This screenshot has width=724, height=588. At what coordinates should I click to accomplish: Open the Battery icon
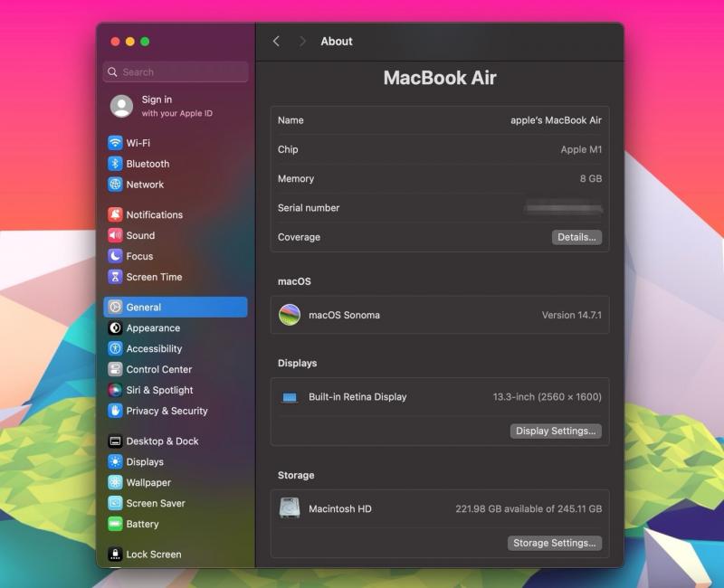coord(115,524)
